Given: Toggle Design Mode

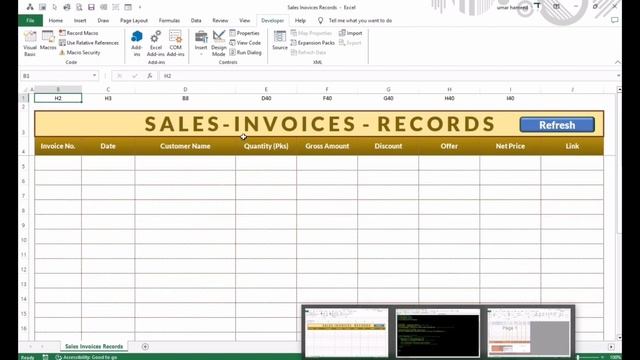Looking at the screenshot, I should 219,43.
